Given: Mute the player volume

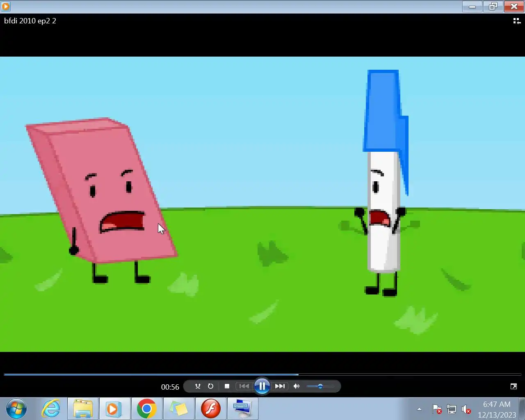Looking at the screenshot, I should pos(297,386).
